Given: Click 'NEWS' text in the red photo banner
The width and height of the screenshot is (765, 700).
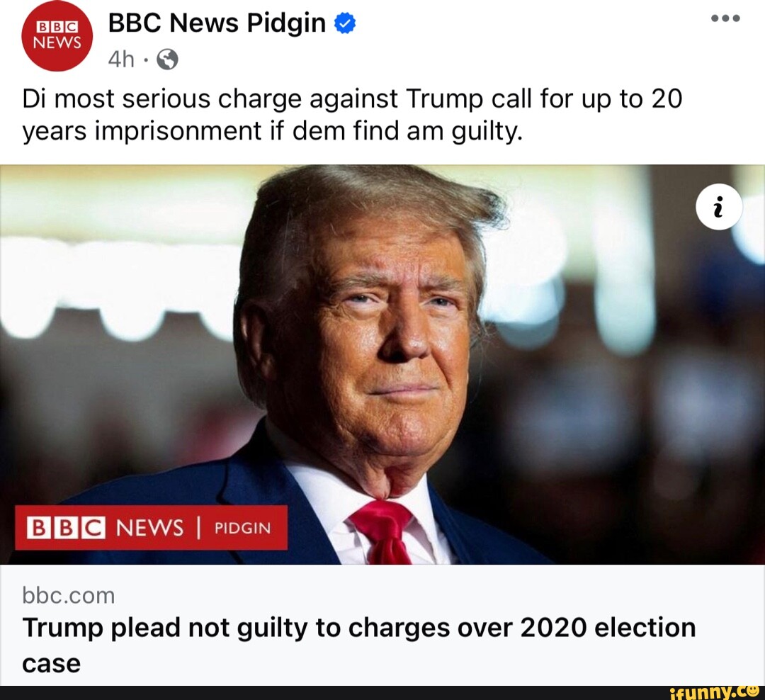Looking at the screenshot, I should 149,528.
